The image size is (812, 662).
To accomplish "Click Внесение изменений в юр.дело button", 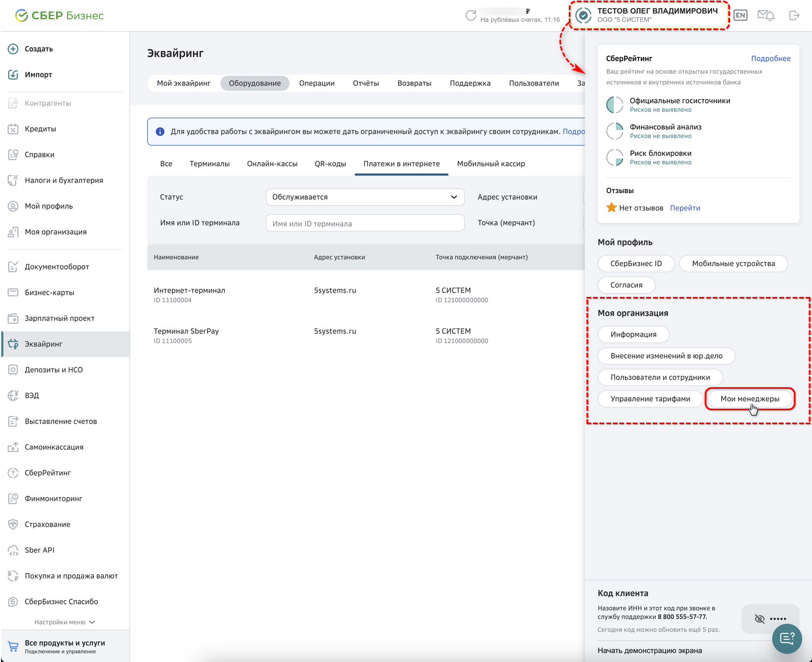I will (666, 356).
